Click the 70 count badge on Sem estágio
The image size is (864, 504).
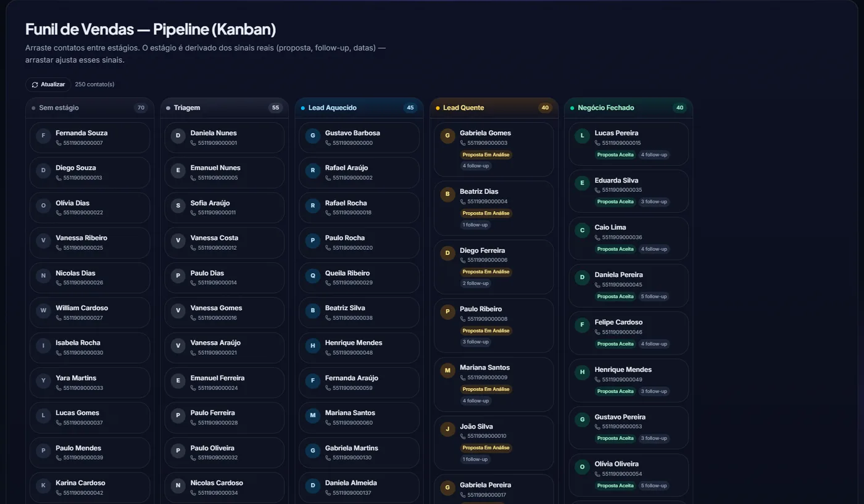tap(141, 108)
